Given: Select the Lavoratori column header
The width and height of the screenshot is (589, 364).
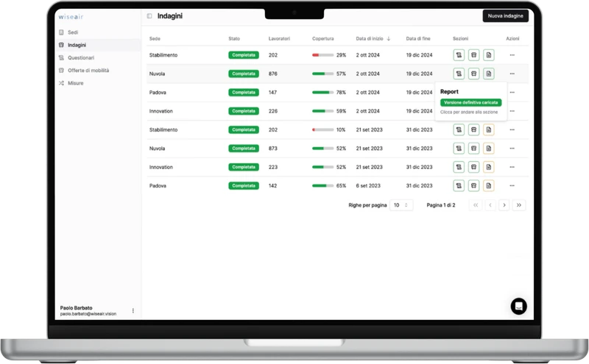Looking at the screenshot, I should pyautogui.click(x=279, y=39).
